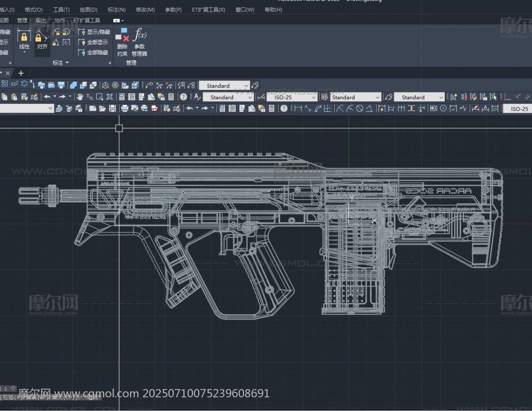Image resolution: width=532 pixels, height=411 pixels.
Task: Expand the 标注 ribbon panel
Action: tap(61, 63)
